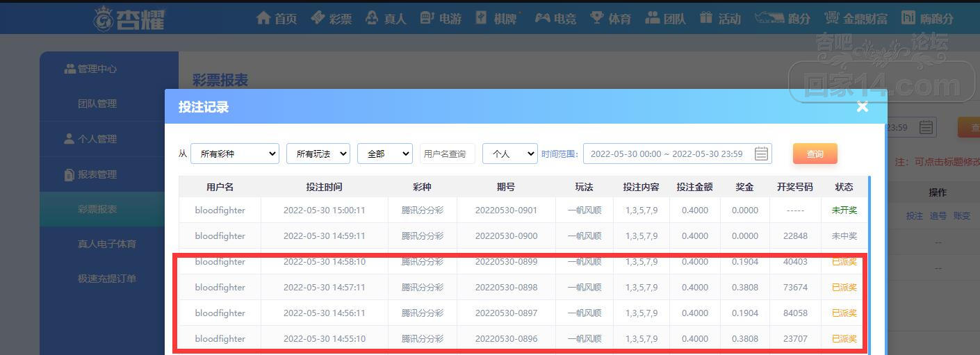Click the calendar icon behind the dialog
Image resolution: width=980 pixels, height=355 pixels.
click(x=926, y=127)
